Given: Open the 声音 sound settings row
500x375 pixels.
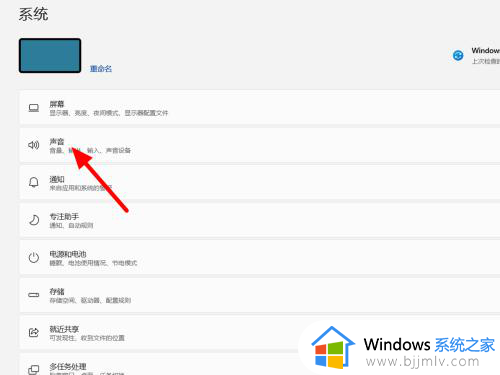Looking at the screenshot, I should pyautogui.click(x=260, y=145).
